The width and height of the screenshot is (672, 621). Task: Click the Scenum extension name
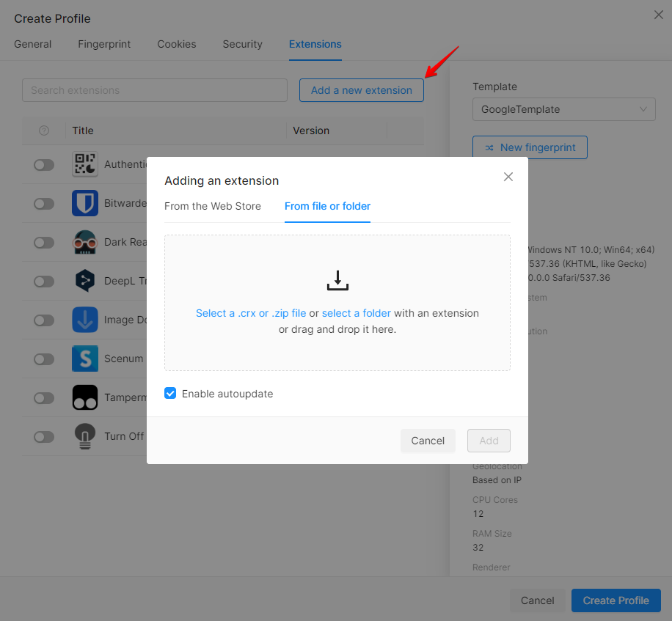[123, 359]
